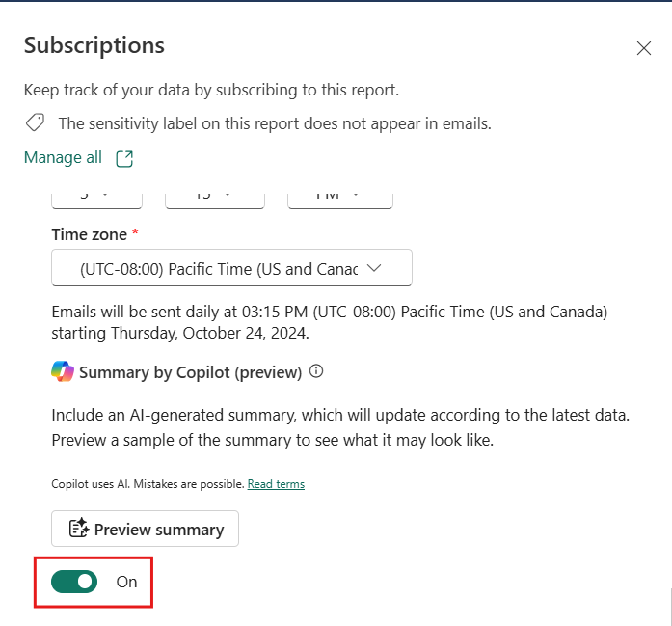
Task: Expand the Time zone chevron arrow
Action: coord(376,269)
